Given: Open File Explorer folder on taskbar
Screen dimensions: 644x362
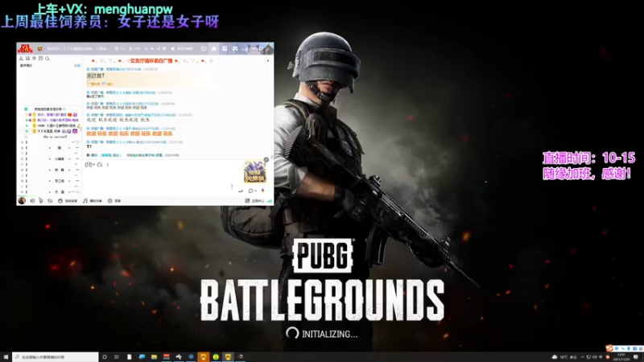Looking at the screenshot, I should (154, 357).
